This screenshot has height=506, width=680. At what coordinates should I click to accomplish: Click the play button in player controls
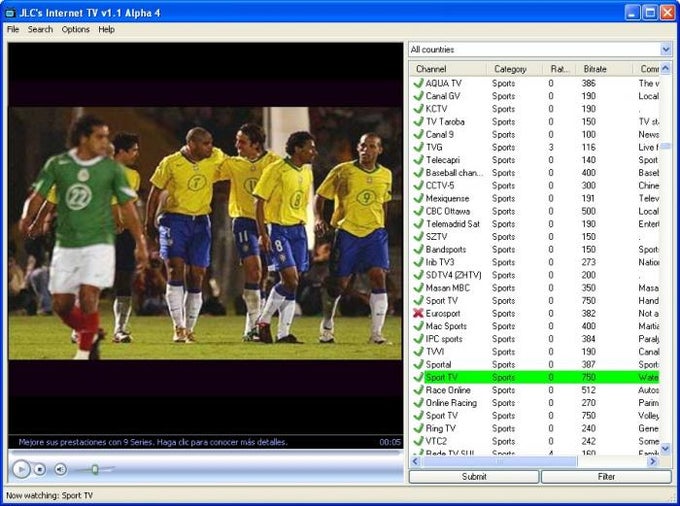point(21,469)
